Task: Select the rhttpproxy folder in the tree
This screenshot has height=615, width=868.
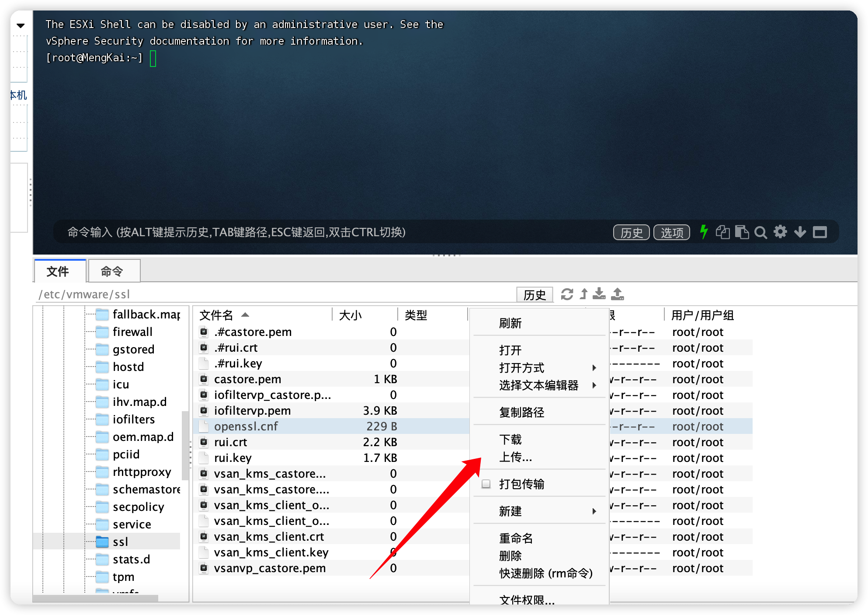Action: (x=142, y=472)
